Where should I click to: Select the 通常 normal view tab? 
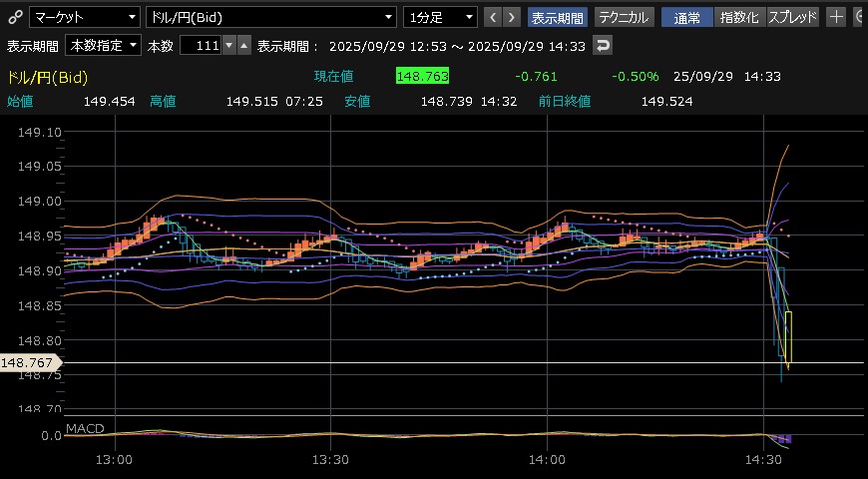click(686, 17)
